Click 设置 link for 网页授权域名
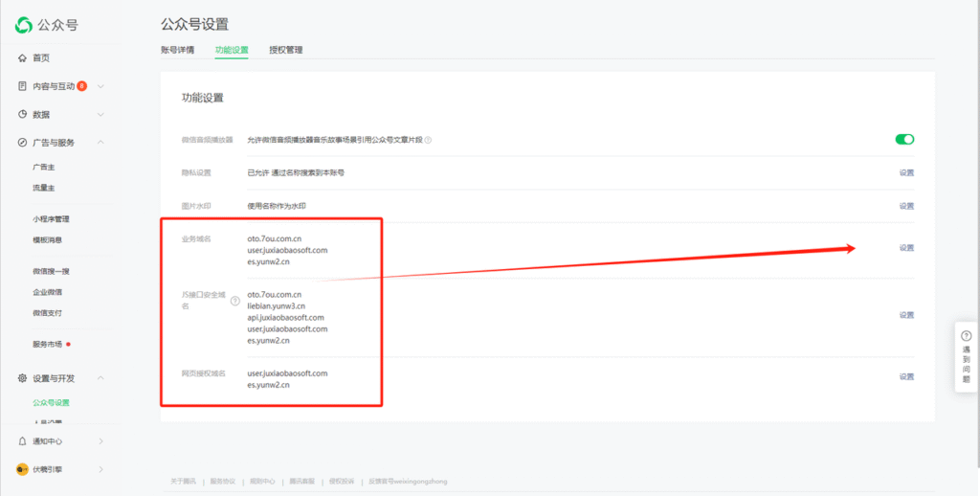 pyautogui.click(x=906, y=376)
